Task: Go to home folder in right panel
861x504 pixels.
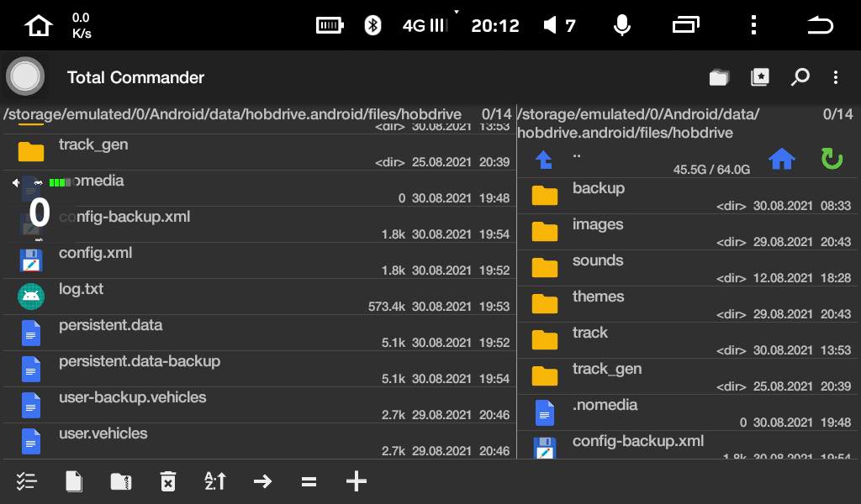Action: click(x=782, y=159)
